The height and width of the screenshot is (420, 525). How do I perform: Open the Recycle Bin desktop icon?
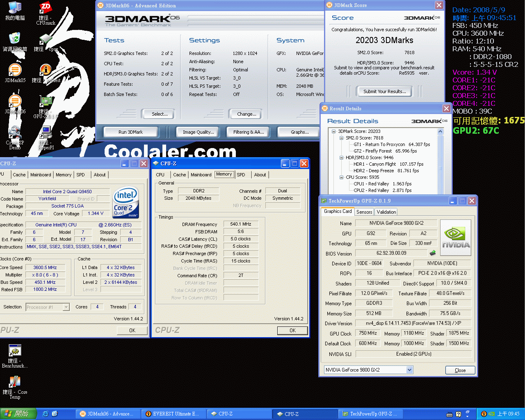(x=15, y=42)
